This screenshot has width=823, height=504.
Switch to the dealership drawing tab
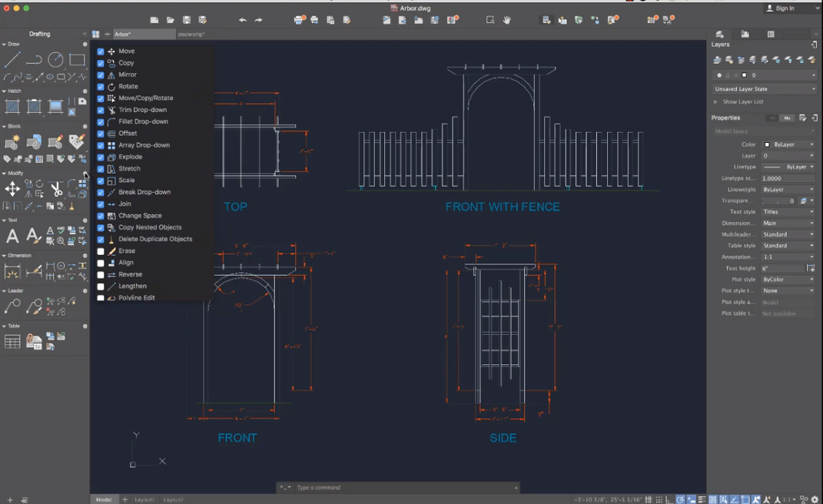191,34
